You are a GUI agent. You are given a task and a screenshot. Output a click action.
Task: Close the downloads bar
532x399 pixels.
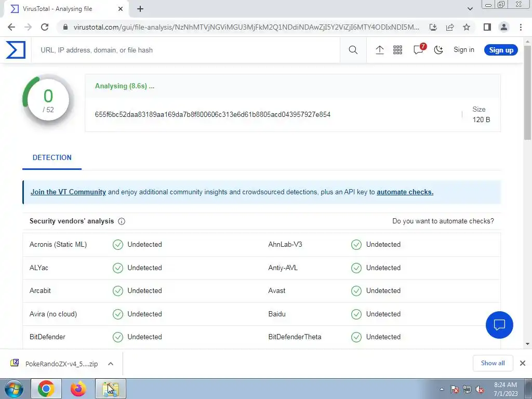[523, 363]
